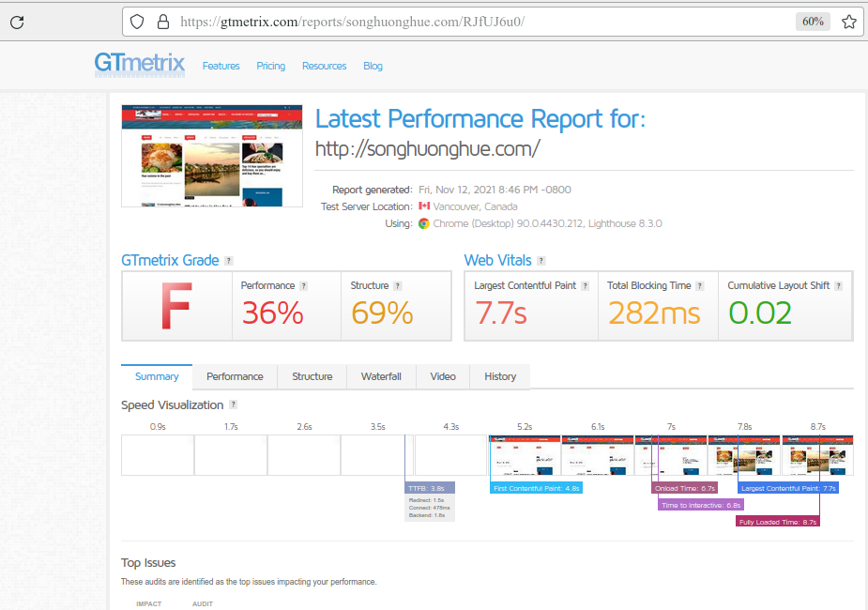Click the 69% structure score
This screenshot has width=868, height=610.
pyautogui.click(x=382, y=313)
